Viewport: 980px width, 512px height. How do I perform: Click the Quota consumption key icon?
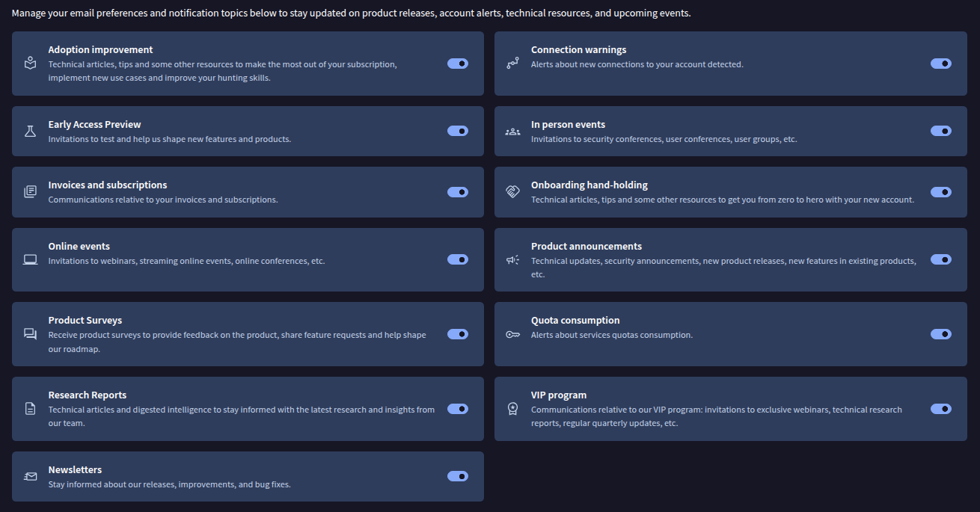(512, 334)
